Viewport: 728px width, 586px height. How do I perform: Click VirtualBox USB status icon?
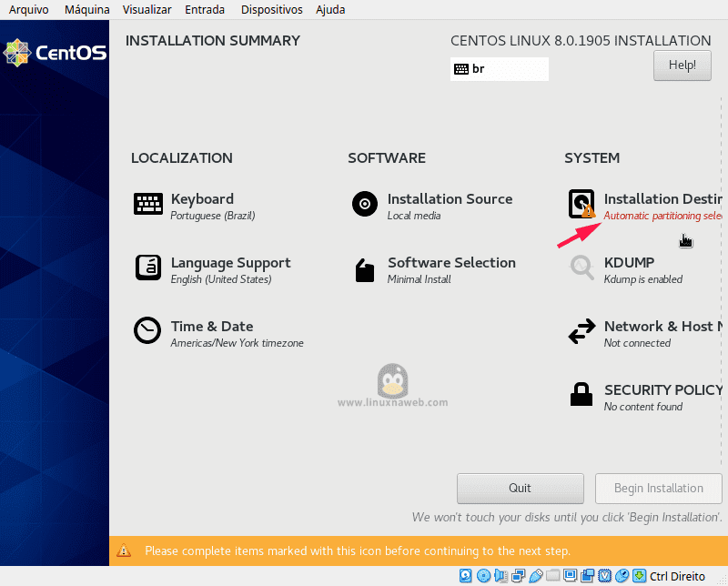535,576
